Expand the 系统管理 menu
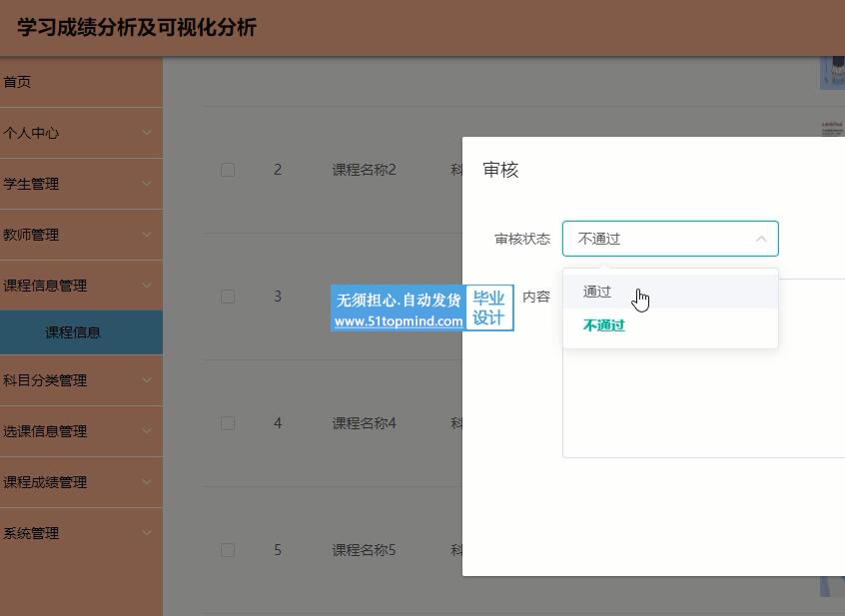This screenshot has width=845, height=616. [81, 533]
